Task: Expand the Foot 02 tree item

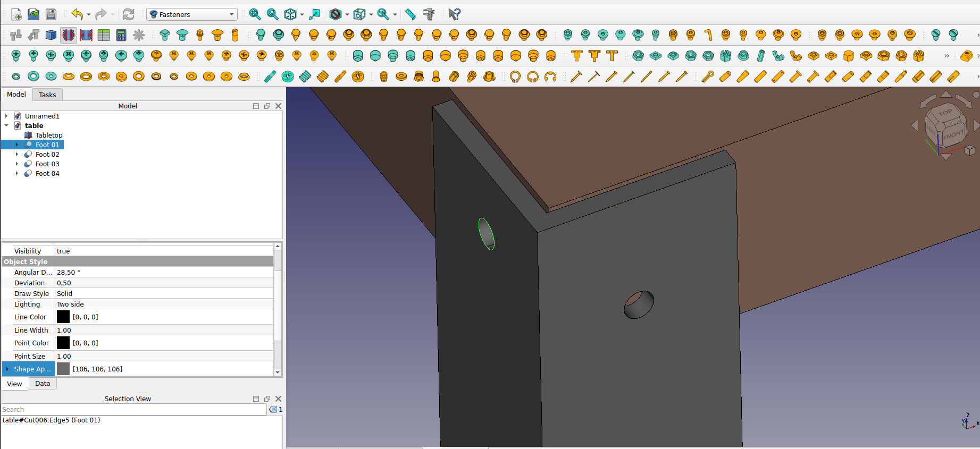Action: [17, 155]
